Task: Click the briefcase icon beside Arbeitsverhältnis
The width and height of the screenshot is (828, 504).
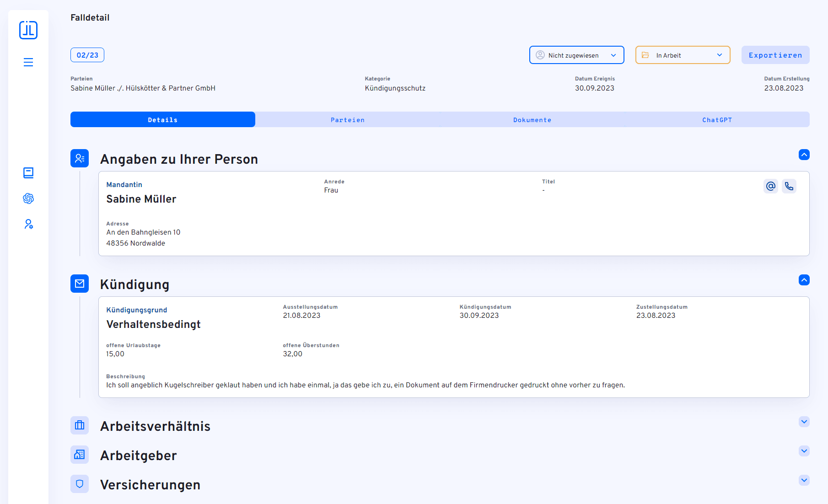Action: tap(80, 425)
